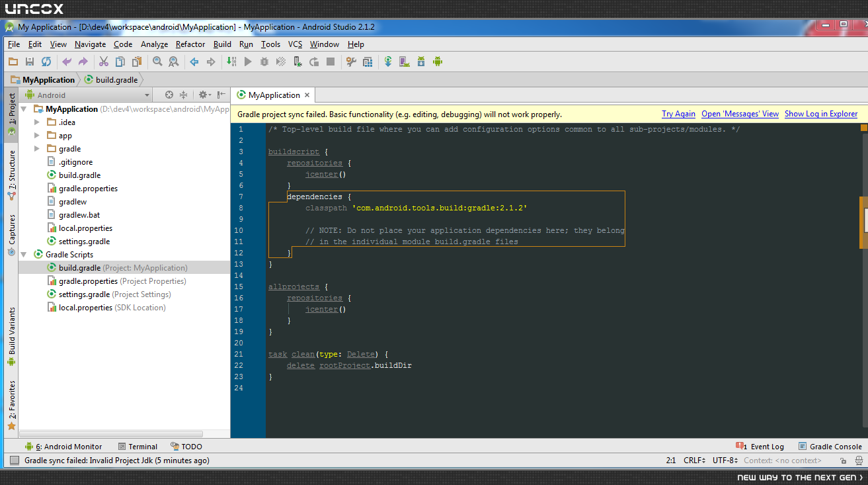The width and height of the screenshot is (868, 485).
Task: Toggle the Structure side tab
Action: (x=11, y=175)
